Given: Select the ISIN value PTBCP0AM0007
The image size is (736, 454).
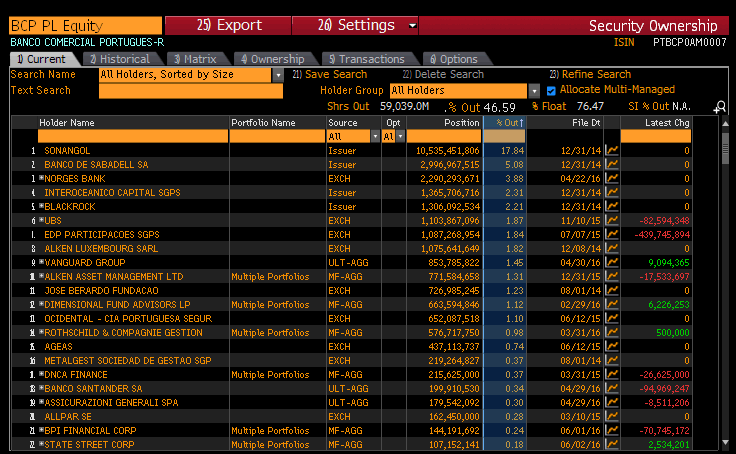Looking at the screenshot, I should click(690, 42).
